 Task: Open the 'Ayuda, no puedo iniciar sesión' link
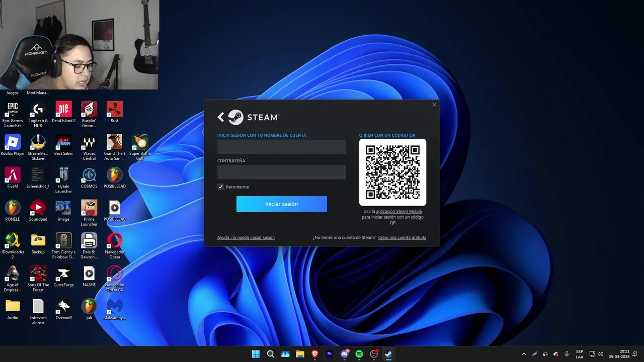pos(246,237)
